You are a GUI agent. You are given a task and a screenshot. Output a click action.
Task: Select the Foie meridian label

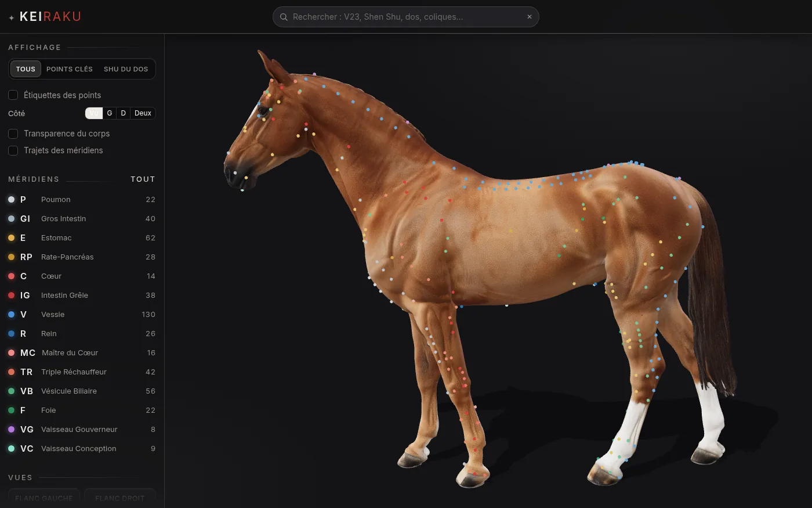pos(49,410)
